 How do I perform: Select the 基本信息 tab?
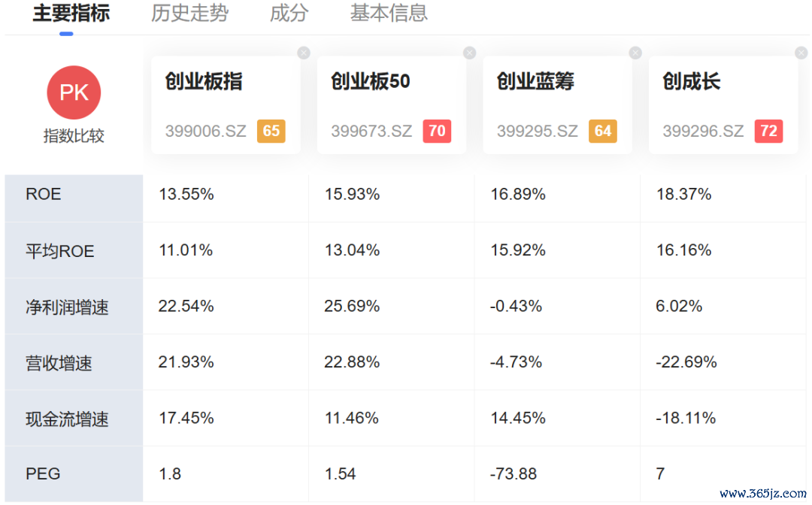389,13
